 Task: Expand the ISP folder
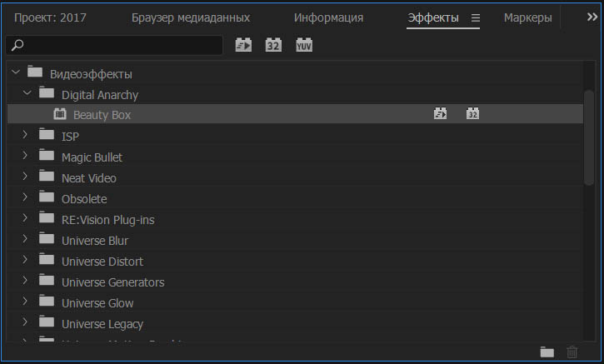click(25, 134)
